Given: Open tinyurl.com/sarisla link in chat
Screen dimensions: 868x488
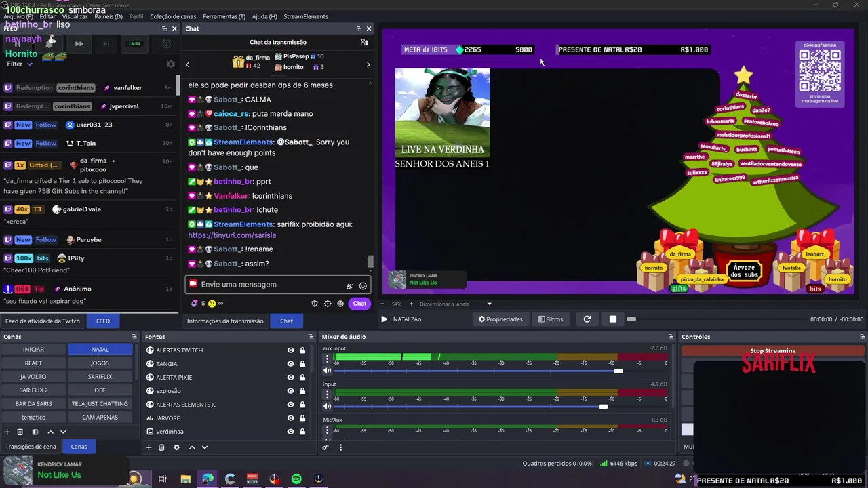Looking at the screenshot, I should coord(232,235).
